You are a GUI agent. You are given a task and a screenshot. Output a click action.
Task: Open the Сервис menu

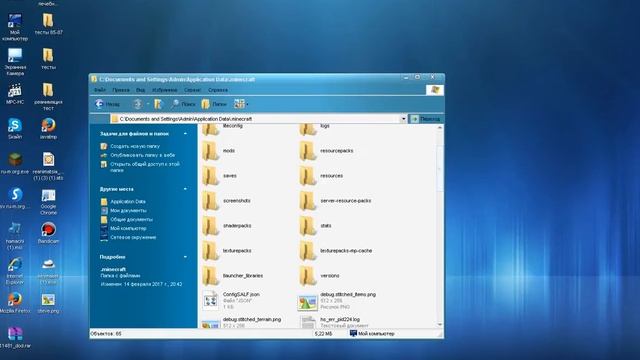(x=192, y=90)
